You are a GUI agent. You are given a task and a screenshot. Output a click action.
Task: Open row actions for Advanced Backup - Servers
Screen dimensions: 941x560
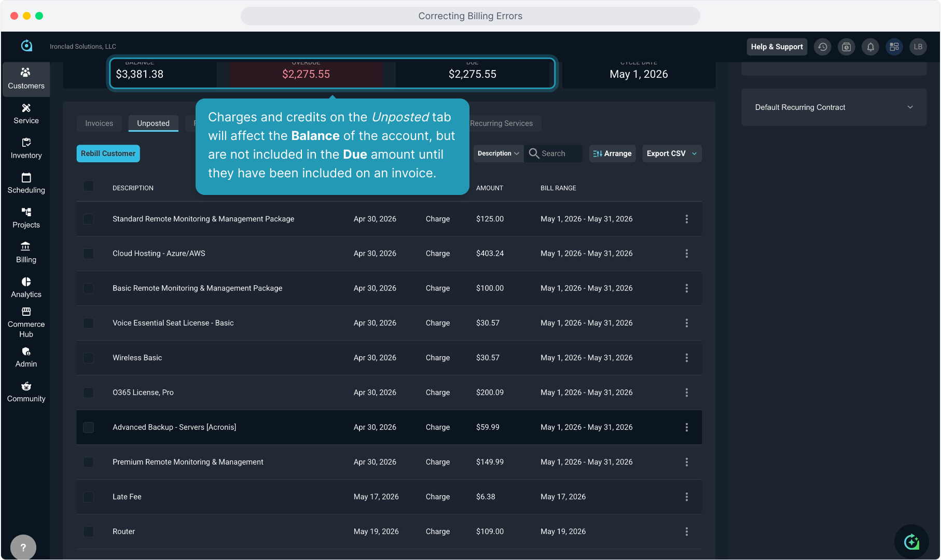[687, 427]
